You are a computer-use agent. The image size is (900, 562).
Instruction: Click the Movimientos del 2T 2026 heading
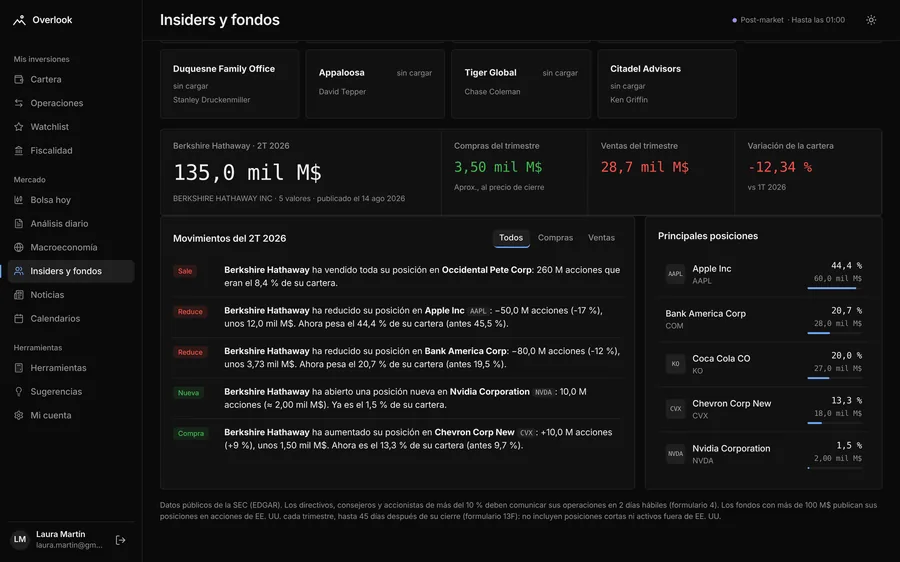[x=230, y=238]
